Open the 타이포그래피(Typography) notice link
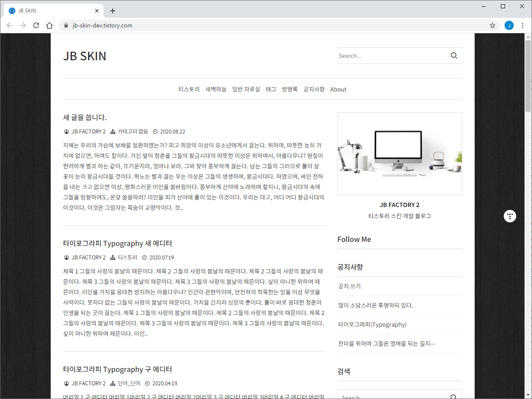532x399 pixels. (372, 325)
